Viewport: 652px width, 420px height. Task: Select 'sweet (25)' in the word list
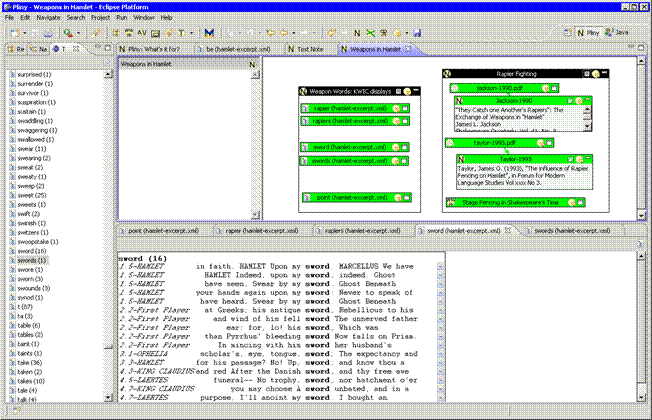point(32,195)
